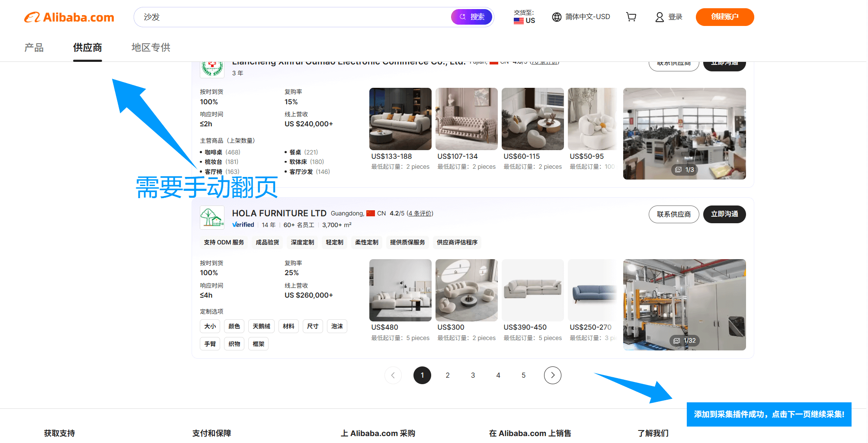This screenshot has width=868, height=443.
Task: Click the 支持 ODM 服务 tag
Action: [224, 242]
